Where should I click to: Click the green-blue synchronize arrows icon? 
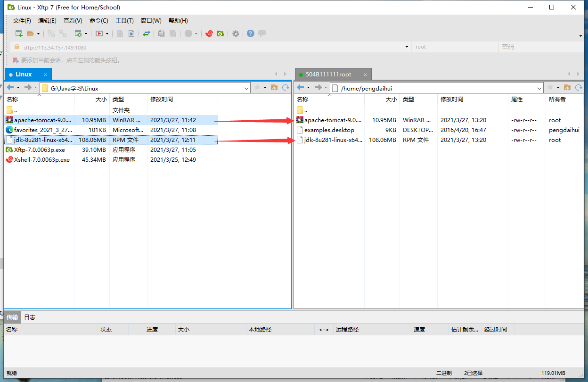147,33
